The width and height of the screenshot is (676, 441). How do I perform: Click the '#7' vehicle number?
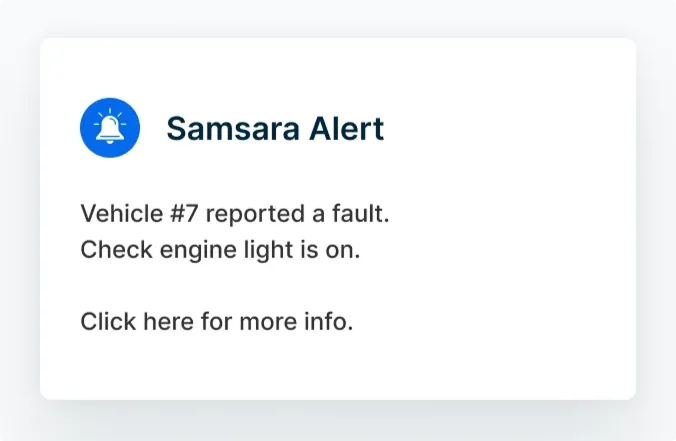(x=184, y=213)
